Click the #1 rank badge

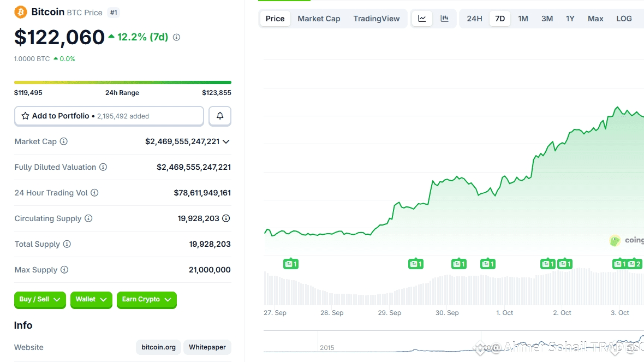point(114,13)
